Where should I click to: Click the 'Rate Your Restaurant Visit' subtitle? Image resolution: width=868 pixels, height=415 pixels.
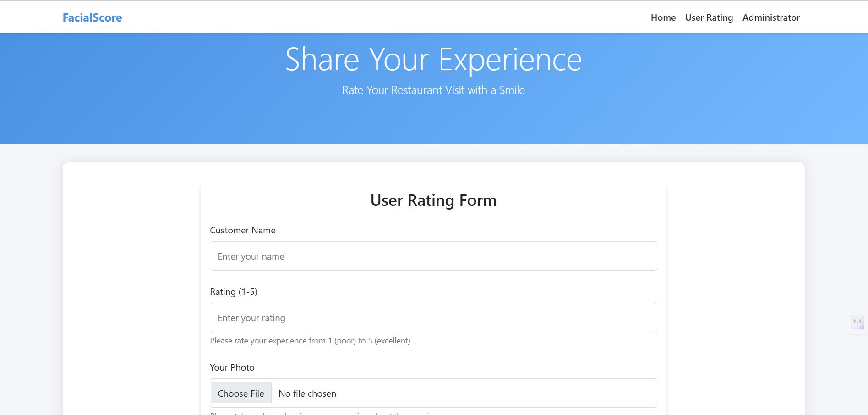coord(433,90)
